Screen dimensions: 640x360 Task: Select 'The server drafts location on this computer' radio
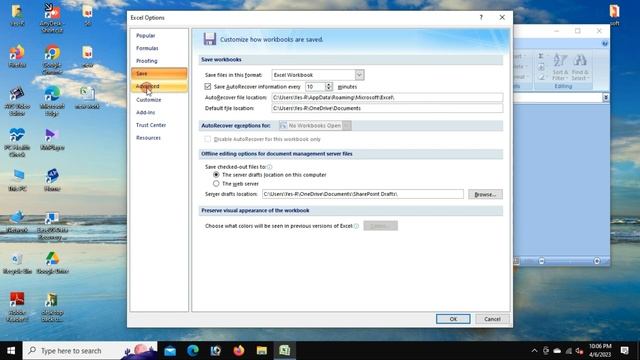coord(216,175)
